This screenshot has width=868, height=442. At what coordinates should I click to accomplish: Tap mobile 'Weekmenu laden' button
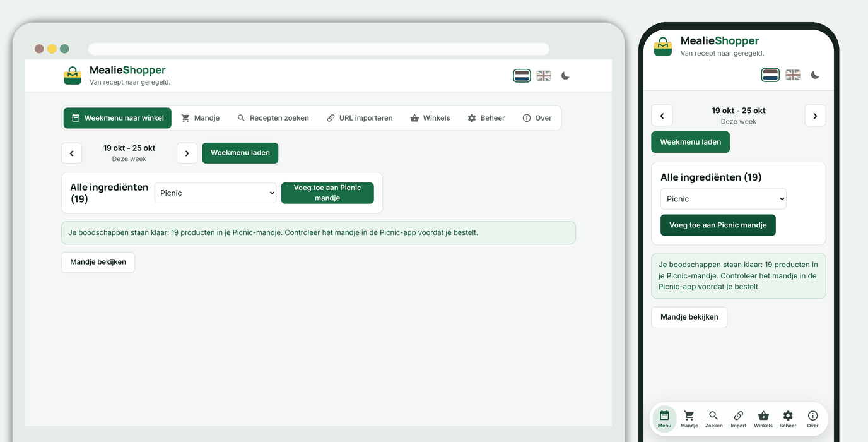690,142
